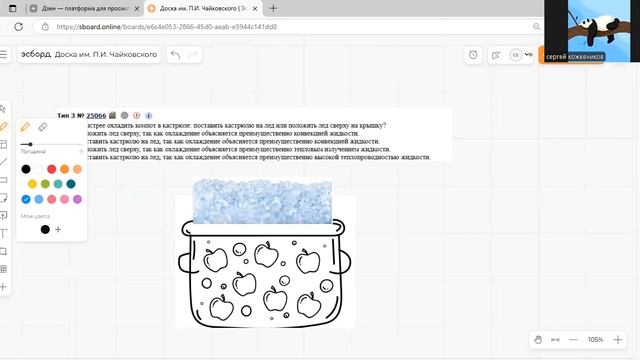Viewport: 640px width, 360px height.
Task: Redo the last board action
Action: coord(193,54)
